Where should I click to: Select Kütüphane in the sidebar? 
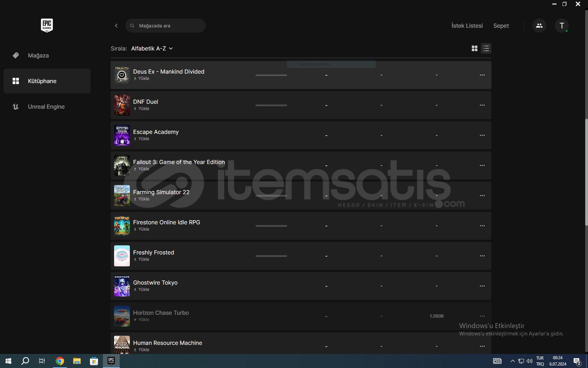[47, 81]
